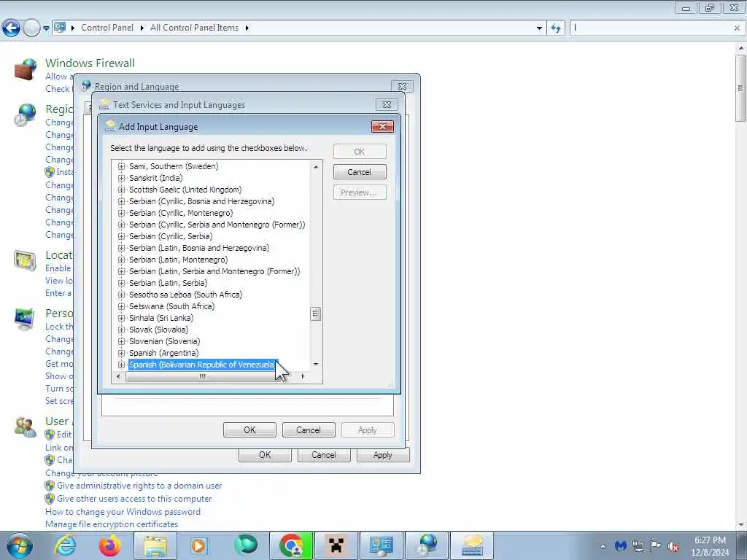The width and height of the screenshot is (747, 560).
Task: Expand Spanish (Argentina) node
Action: point(121,353)
